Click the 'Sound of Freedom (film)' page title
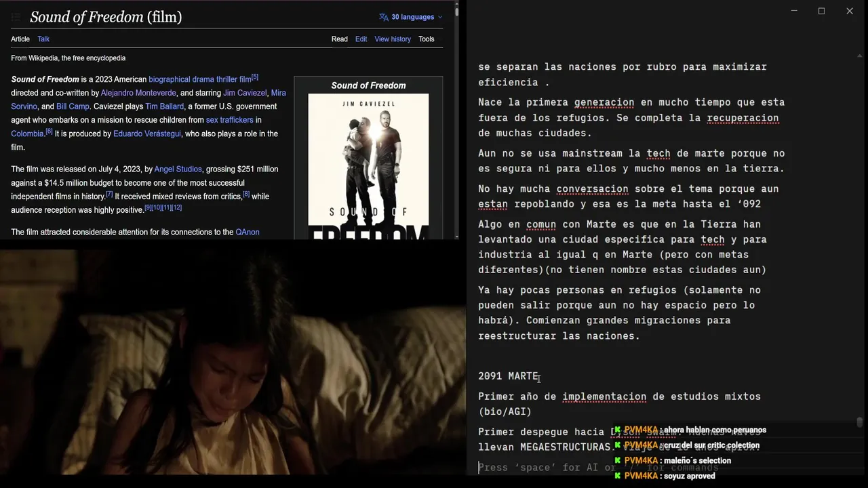Image resolution: width=868 pixels, height=488 pixels. [106, 17]
